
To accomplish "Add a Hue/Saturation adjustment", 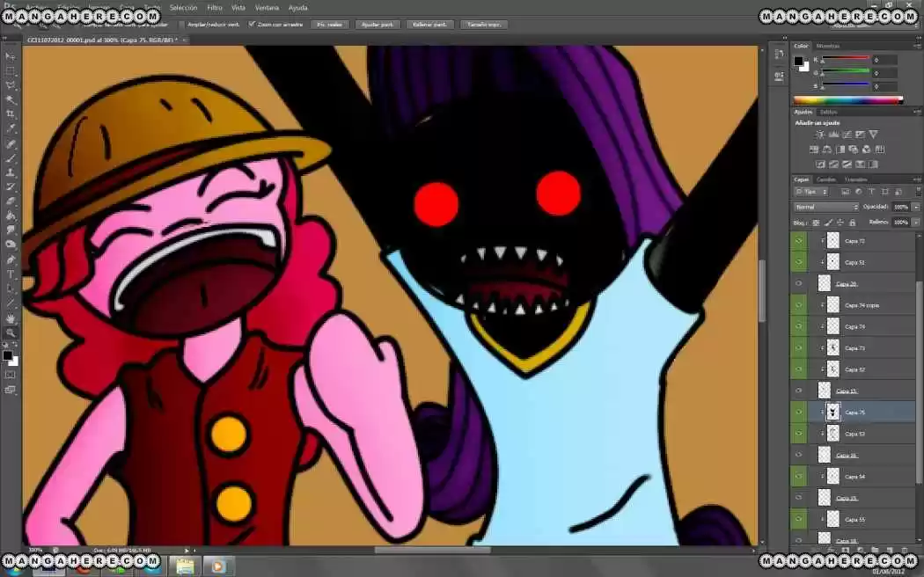I will [814, 150].
